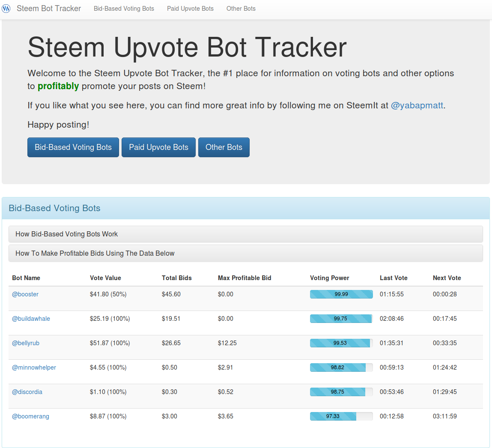Click the $0.50 total bids value

pyautogui.click(x=170, y=367)
